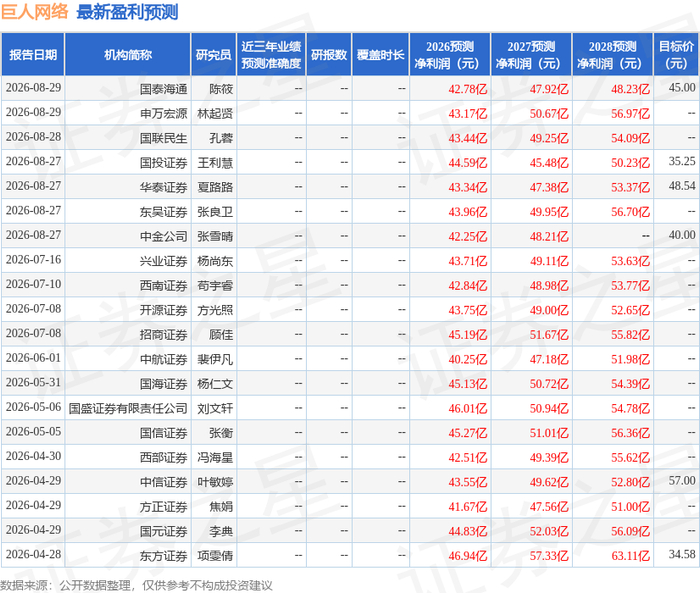
Task: Click the date 2026-06-01
Action: coord(33,358)
